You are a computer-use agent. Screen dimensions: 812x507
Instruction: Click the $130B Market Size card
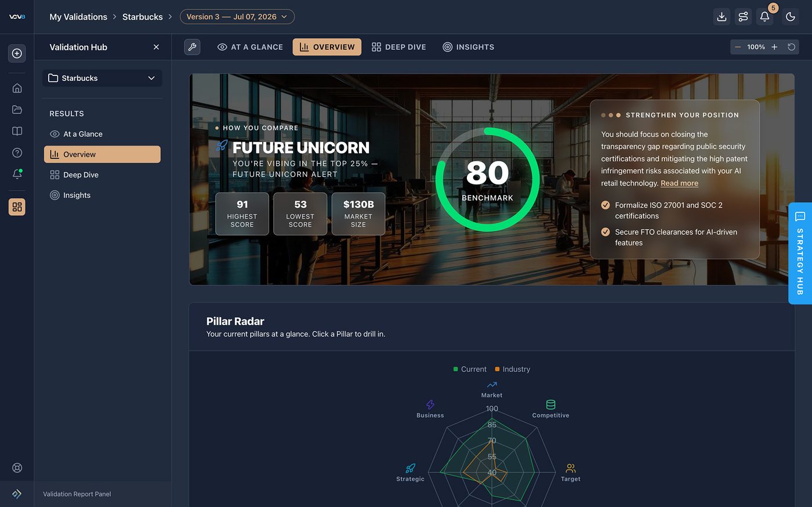click(x=358, y=214)
